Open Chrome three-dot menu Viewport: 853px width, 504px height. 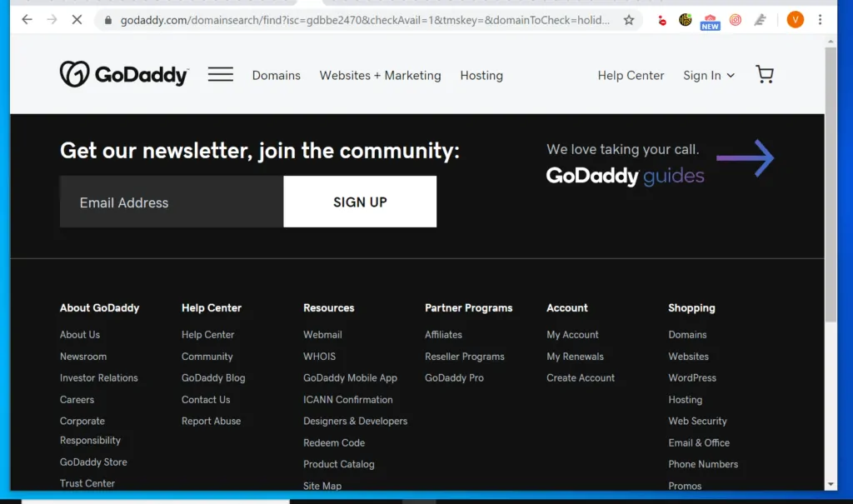pyautogui.click(x=820, y=20)
